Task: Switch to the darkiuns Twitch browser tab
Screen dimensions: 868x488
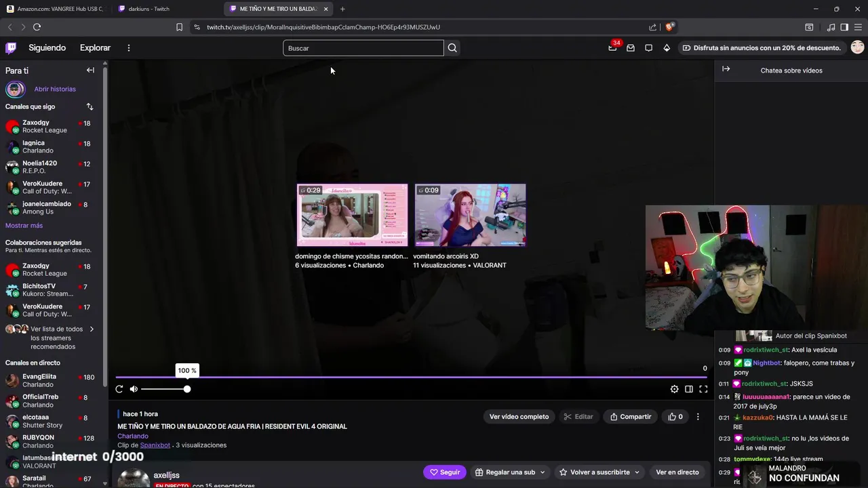Action: (x=166, y=9)
